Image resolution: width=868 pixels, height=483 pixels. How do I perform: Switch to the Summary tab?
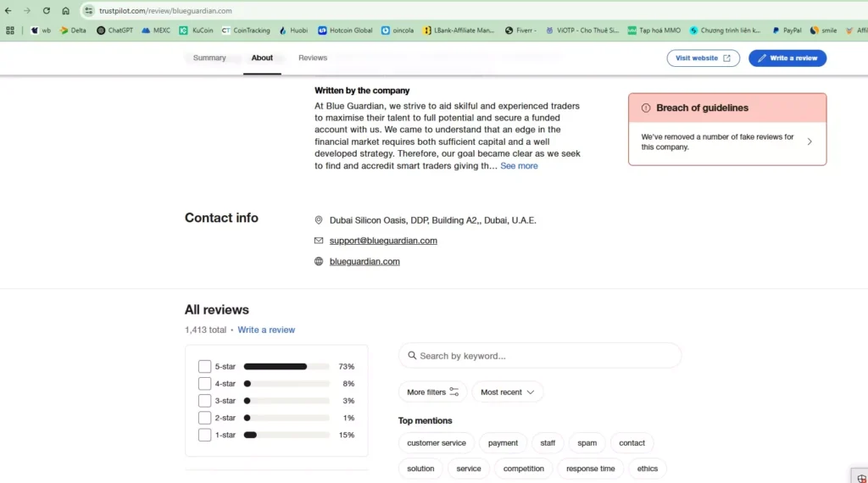point(209,58)
